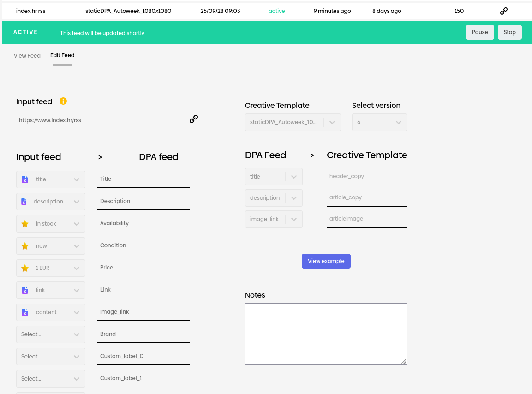532x394 pixels.
Task: Click the blue document icon on the content field
Action: point(25,312)
